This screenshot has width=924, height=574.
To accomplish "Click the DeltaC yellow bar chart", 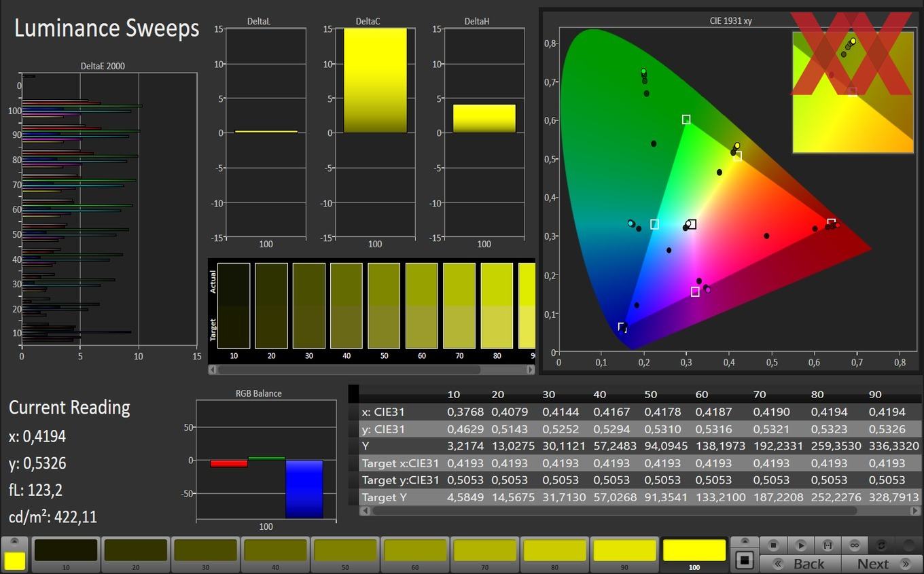I will pos(375,80).
